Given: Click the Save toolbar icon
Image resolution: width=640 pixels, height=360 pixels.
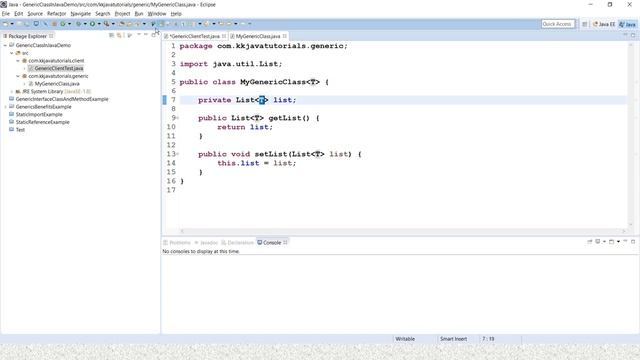Looking at the screenshot, I should tap(19, 24).
